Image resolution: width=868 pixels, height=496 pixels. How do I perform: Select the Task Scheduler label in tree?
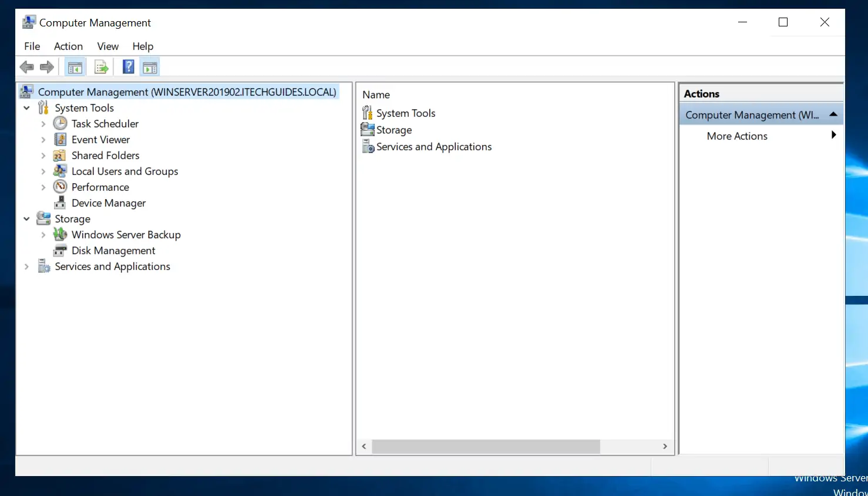105,124
